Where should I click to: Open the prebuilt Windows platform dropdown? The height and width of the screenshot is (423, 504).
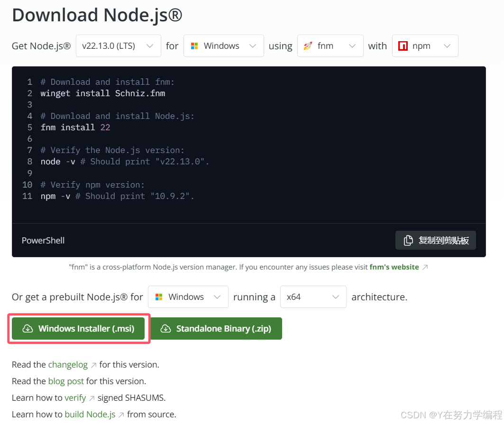click(188, 297)
